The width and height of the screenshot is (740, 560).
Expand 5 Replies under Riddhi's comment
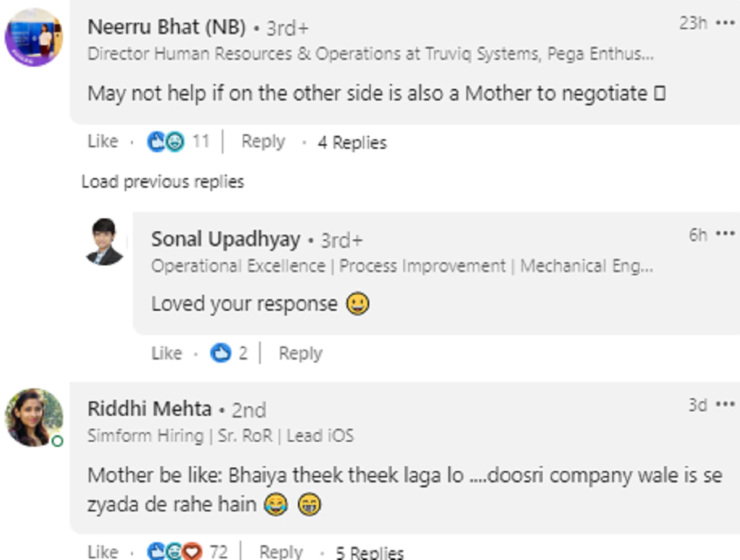370,551
